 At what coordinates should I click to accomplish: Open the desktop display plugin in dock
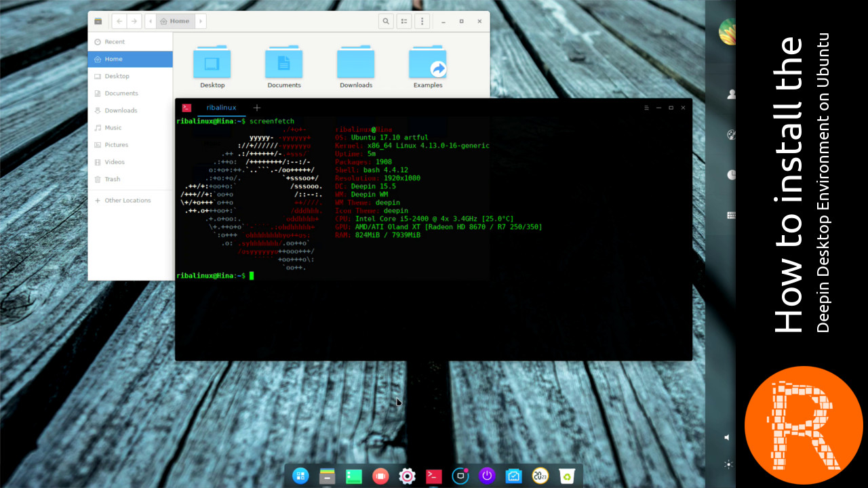(460, 476)
